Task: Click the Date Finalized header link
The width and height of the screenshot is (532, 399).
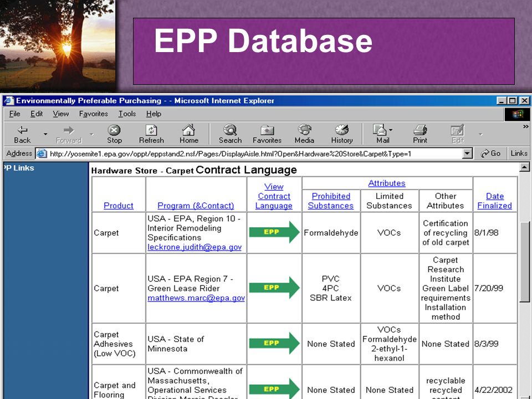Action: (x=495, y=201)
